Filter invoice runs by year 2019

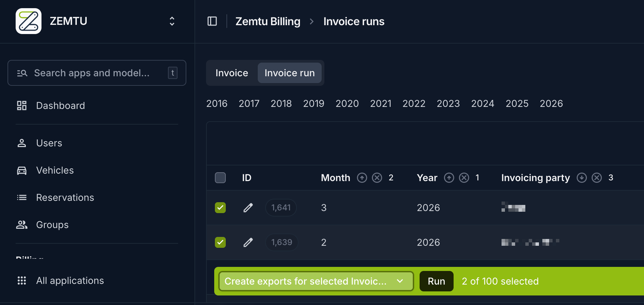pyautogui.click(x=314, y=103)
